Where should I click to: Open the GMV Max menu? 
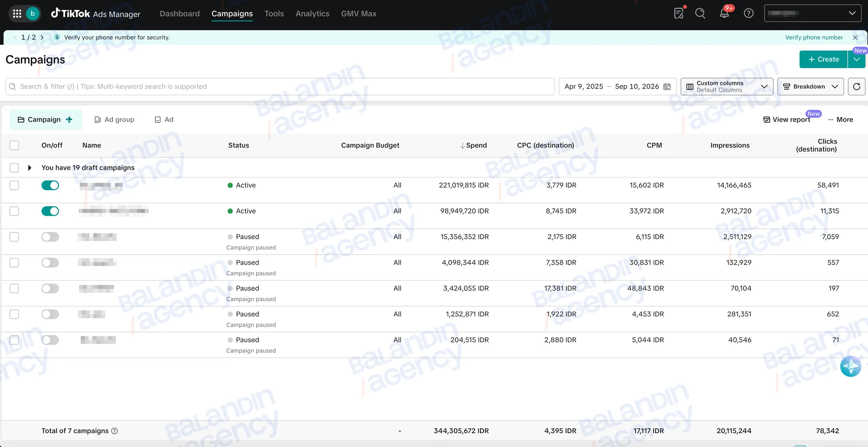pyautogui.click(x=359, y=13)
